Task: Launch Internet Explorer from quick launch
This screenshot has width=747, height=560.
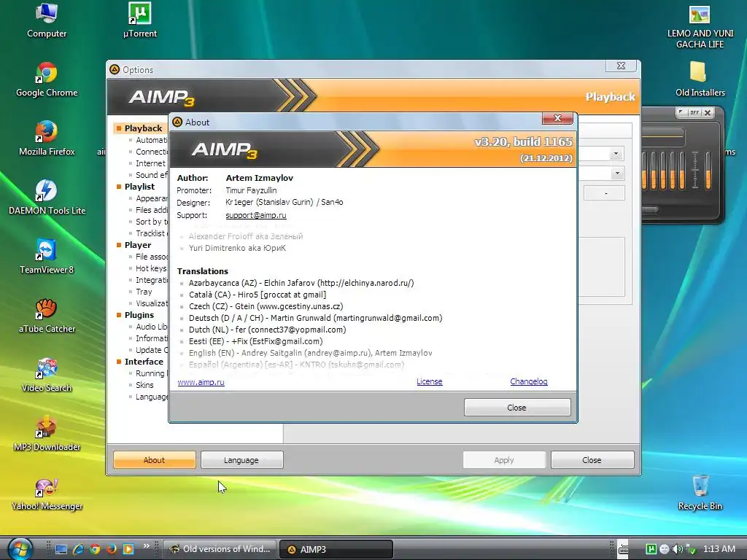Action: 78,549
